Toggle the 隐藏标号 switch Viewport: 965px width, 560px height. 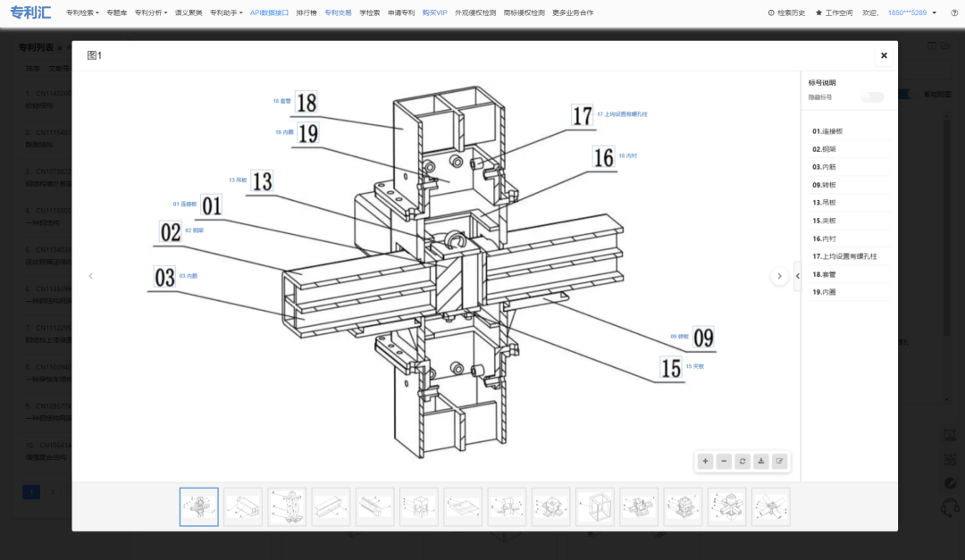[871, 96]
